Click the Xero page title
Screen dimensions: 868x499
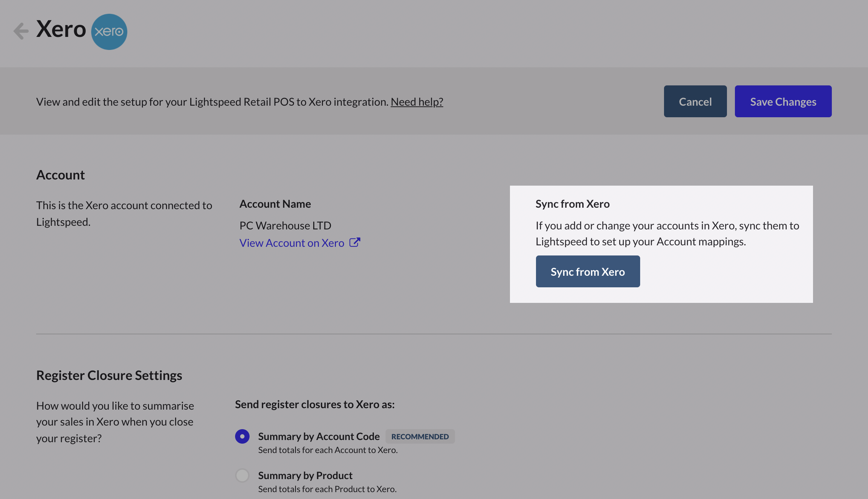[x=61, y=29]
